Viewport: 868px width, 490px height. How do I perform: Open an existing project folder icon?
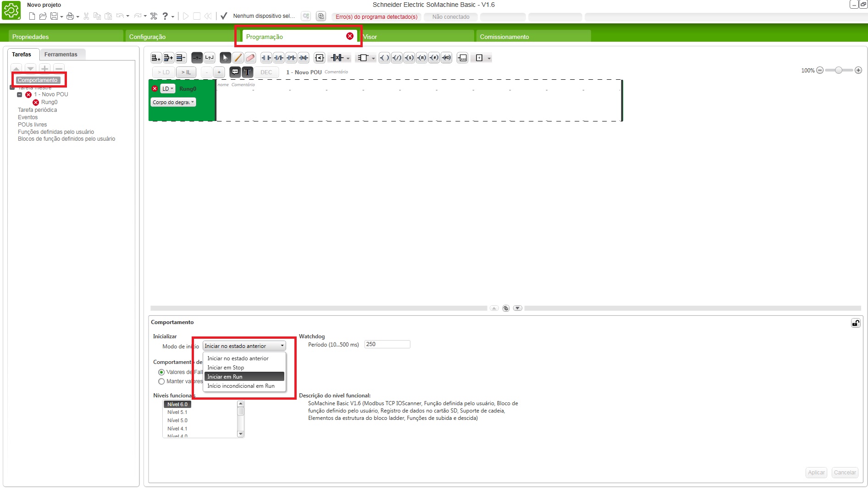43,16
